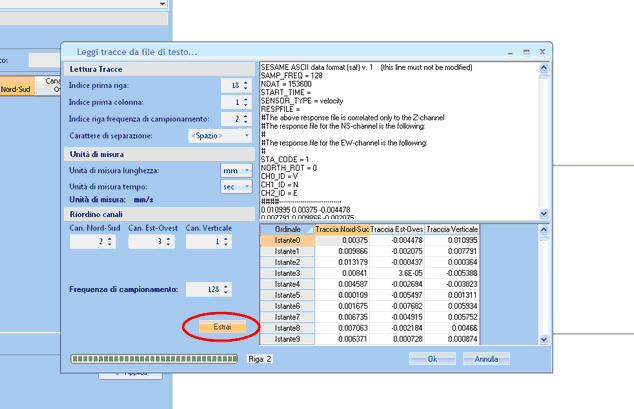This screenshot has height=409, width=634.
Task: Confirm with the Ok button
Action: [432, 359]
